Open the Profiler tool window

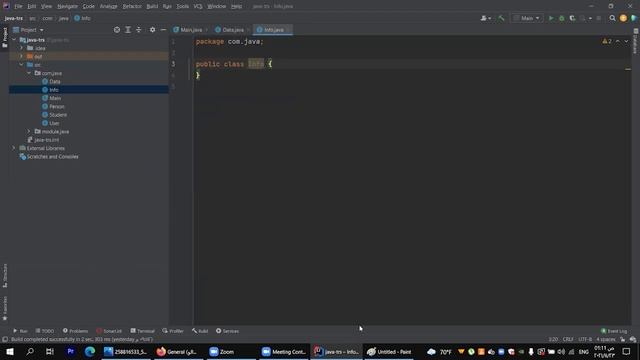(x=173, y=331)
